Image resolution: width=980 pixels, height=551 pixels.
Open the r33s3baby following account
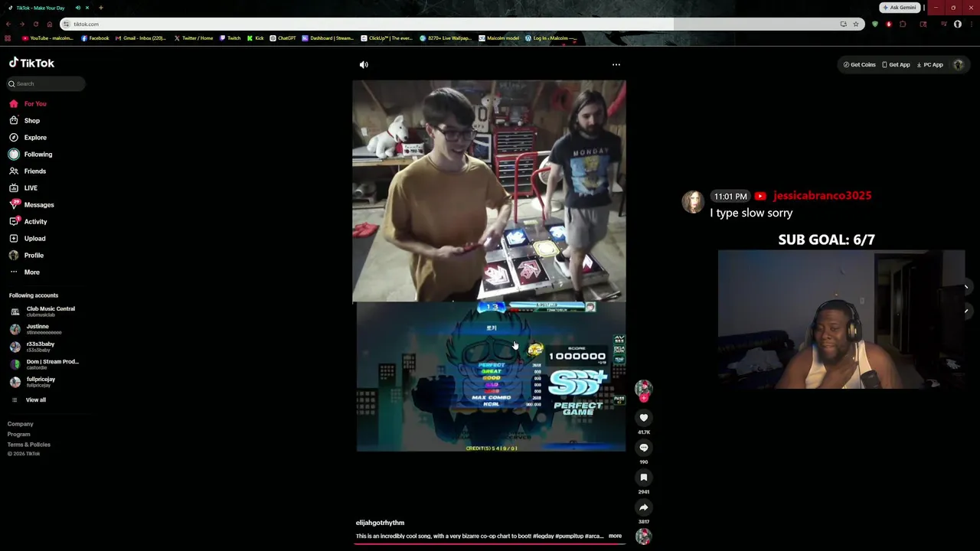point(32,347)
